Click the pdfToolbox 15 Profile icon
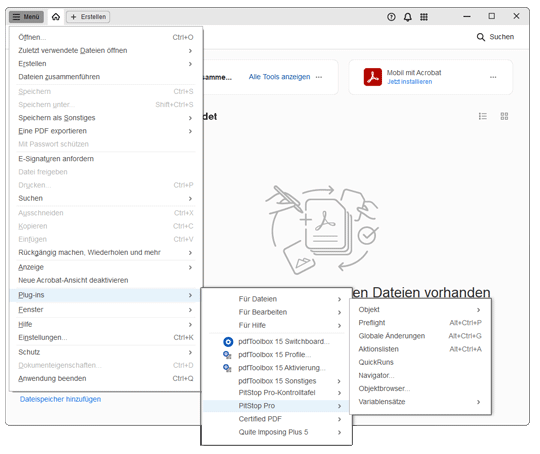 tap(227, 355)
